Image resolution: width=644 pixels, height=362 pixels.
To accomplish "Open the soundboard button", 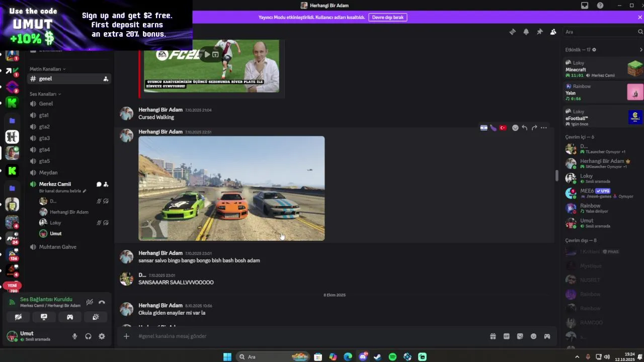I will (96, 317).
